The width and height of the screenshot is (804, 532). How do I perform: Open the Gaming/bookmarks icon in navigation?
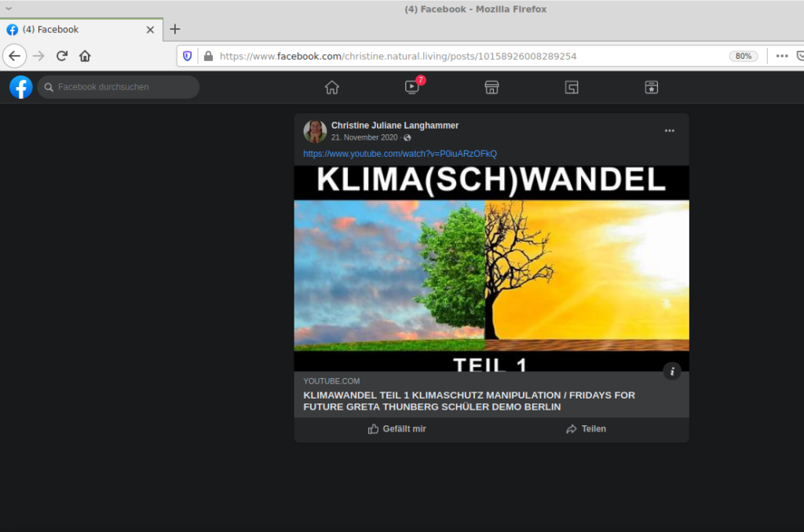pyautogui.click(x=651, y=87)
